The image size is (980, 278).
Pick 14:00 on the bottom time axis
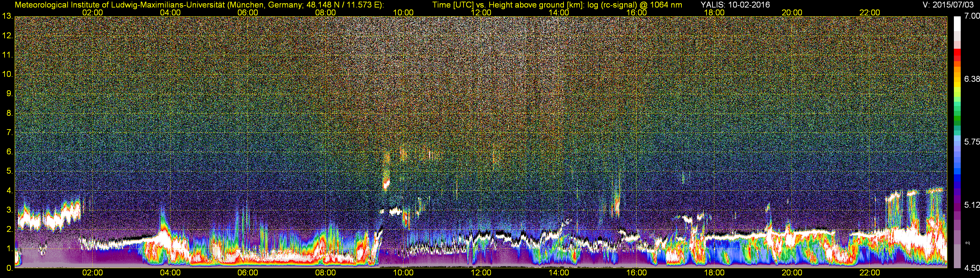tap(559, 273)
